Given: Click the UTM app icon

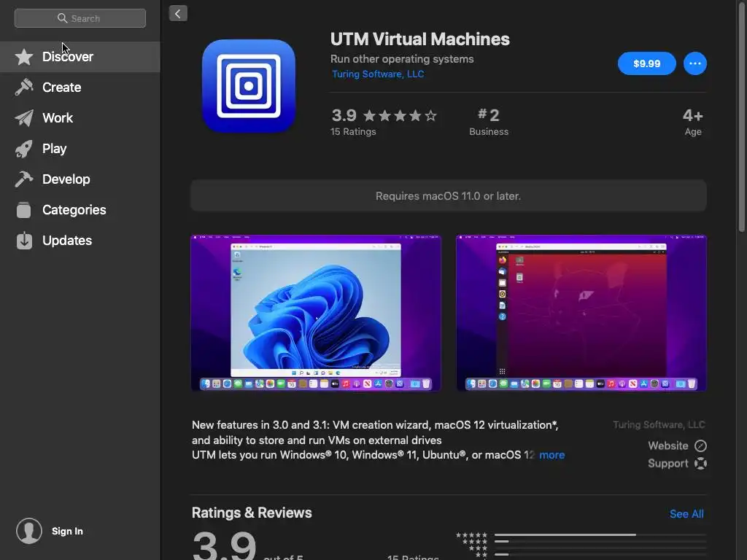Looking at the screenshot, I should (249, 86).
